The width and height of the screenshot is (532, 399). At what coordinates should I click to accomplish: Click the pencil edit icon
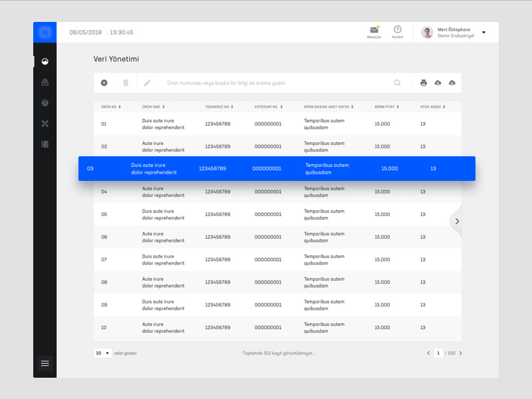pos(148,83)
